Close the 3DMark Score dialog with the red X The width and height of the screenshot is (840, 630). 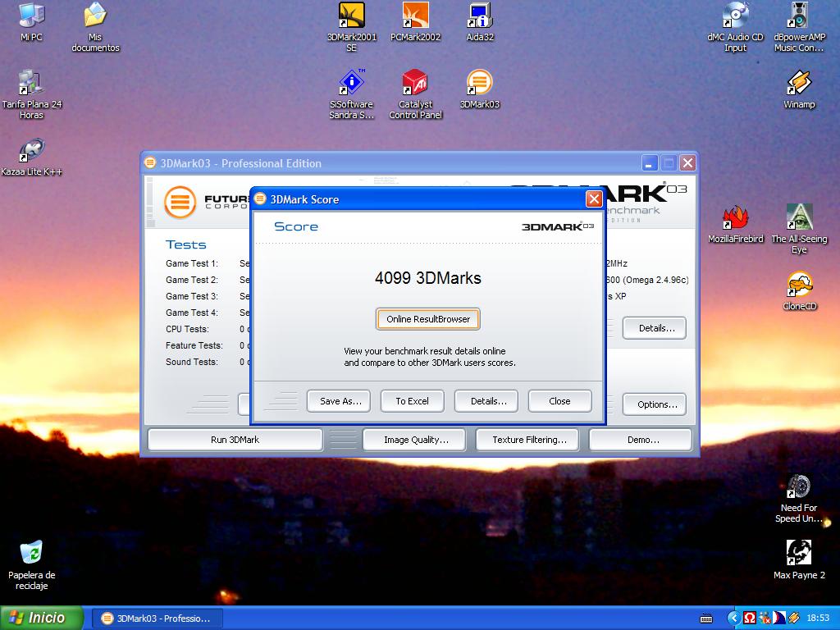(594, 199)
